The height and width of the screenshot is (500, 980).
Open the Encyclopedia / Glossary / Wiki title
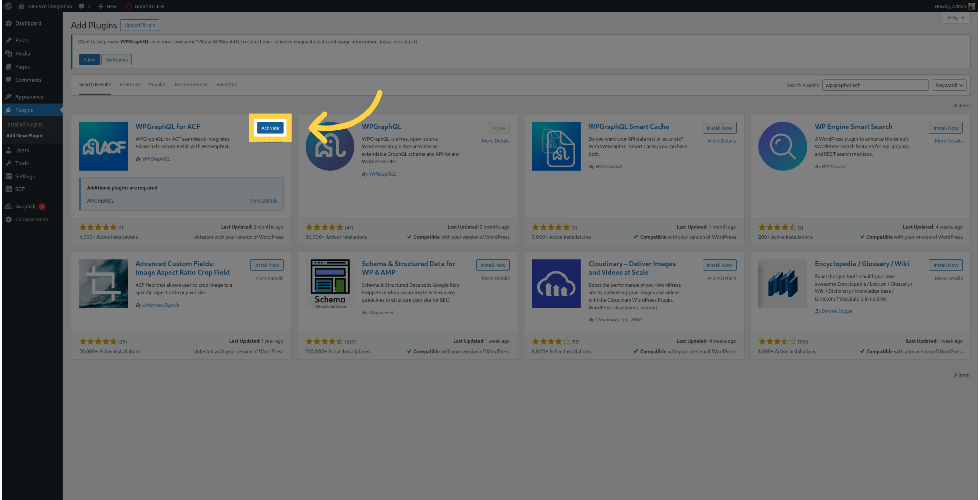(x=862, y=264)
